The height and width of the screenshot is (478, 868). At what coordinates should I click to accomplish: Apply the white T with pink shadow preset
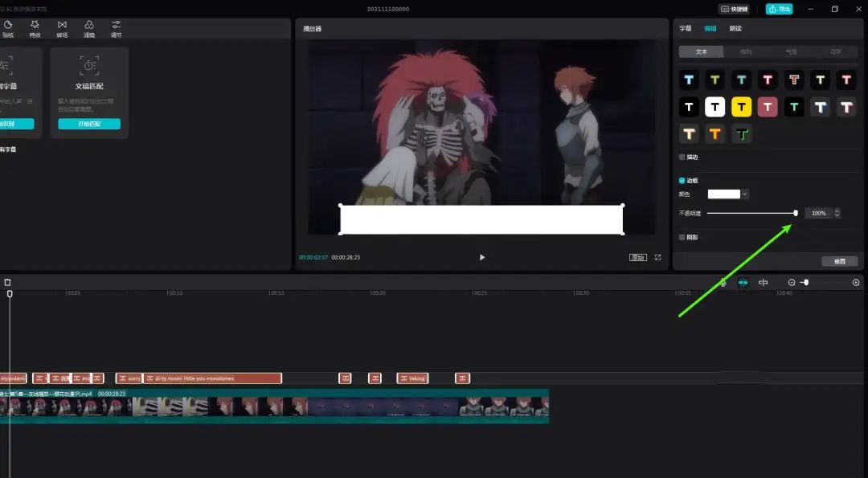(846, 107)
